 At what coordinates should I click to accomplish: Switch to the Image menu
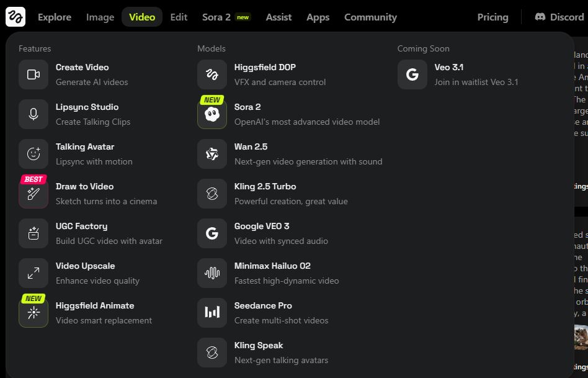[x=100, y=17]
